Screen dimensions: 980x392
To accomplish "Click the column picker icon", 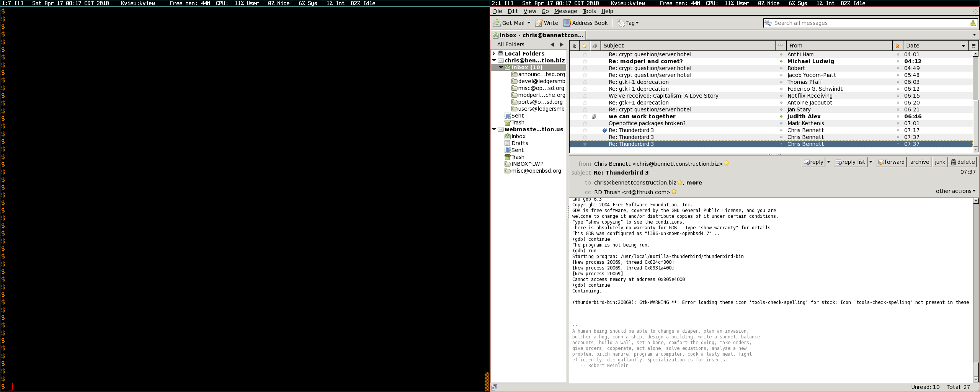I will [x=973, y=46].
